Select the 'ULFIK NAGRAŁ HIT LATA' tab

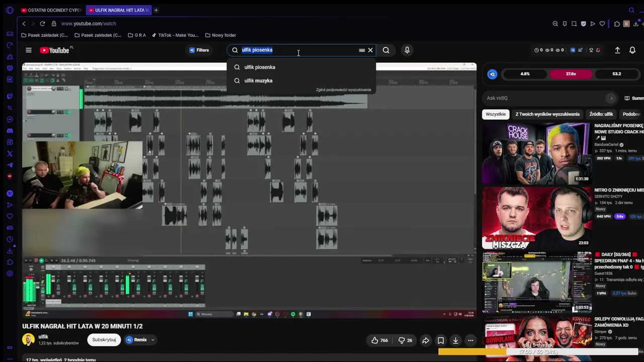pos(119,10)
